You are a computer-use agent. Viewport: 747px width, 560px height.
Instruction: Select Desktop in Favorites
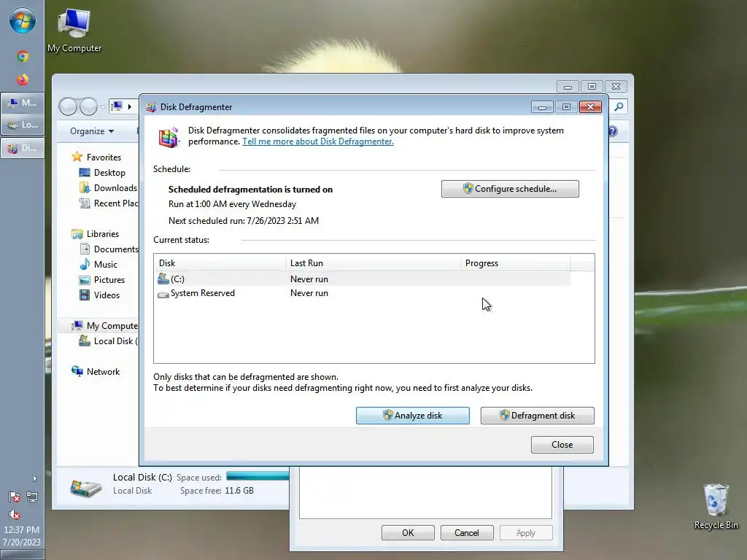click(102, 172)
